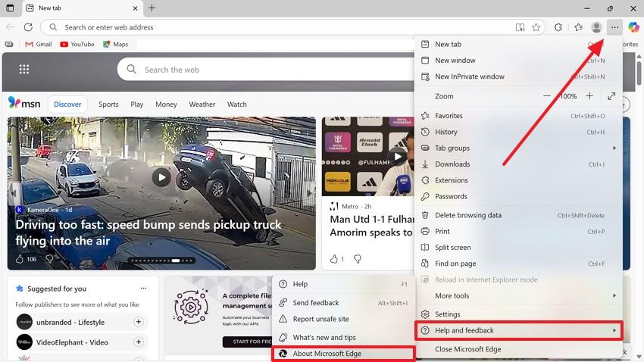
Task: Dislike the Man Utd article thumbs down
Action: click(358, 259)
